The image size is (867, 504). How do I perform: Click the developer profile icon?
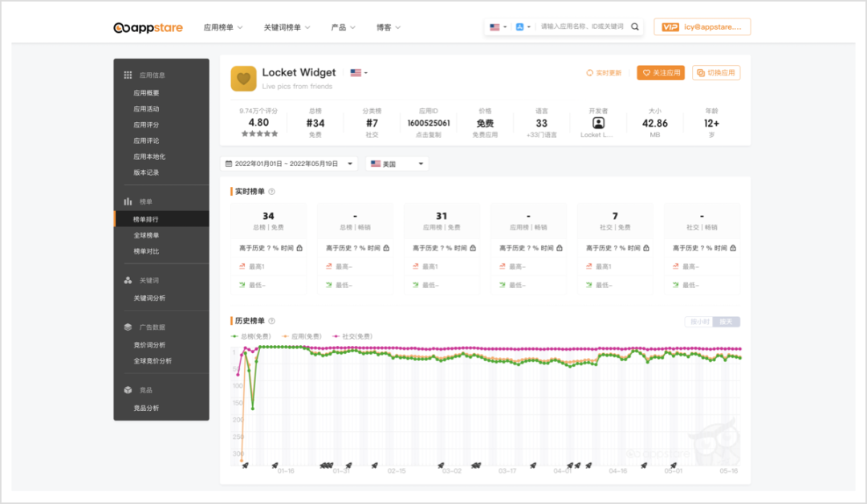pos(598,123)
